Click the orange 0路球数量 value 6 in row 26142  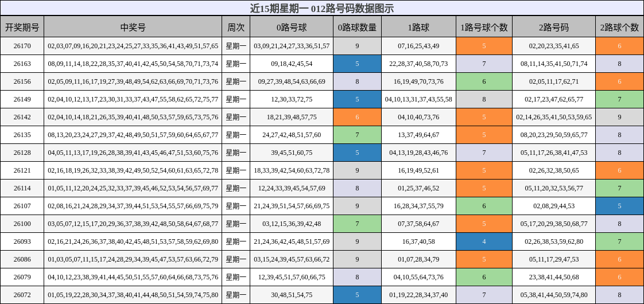(357, 117)
